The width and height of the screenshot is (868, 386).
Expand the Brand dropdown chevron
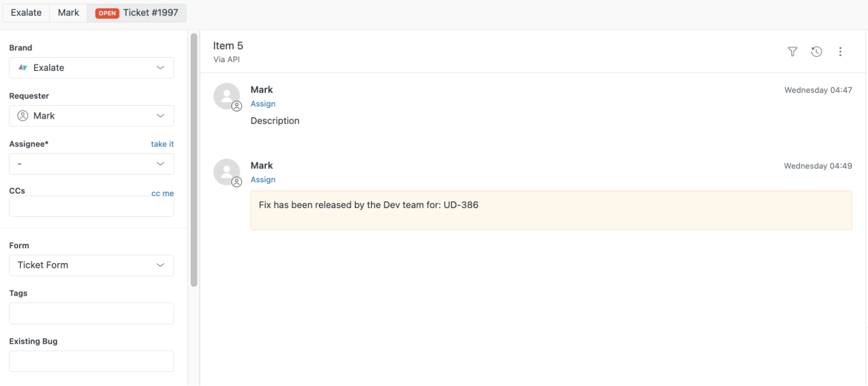[x=160, y=68]
